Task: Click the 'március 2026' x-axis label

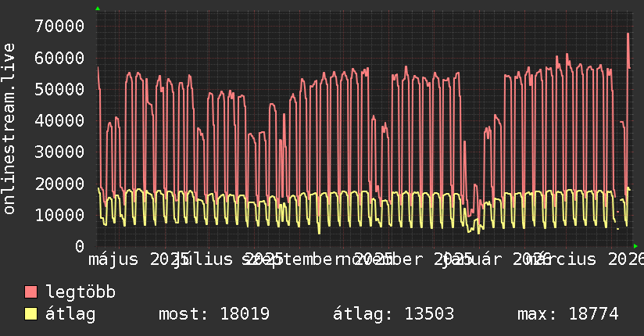Action: [587, 259]
